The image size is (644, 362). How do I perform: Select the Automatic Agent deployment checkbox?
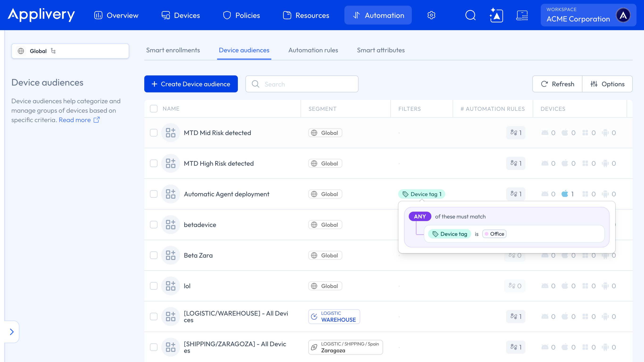154,194
